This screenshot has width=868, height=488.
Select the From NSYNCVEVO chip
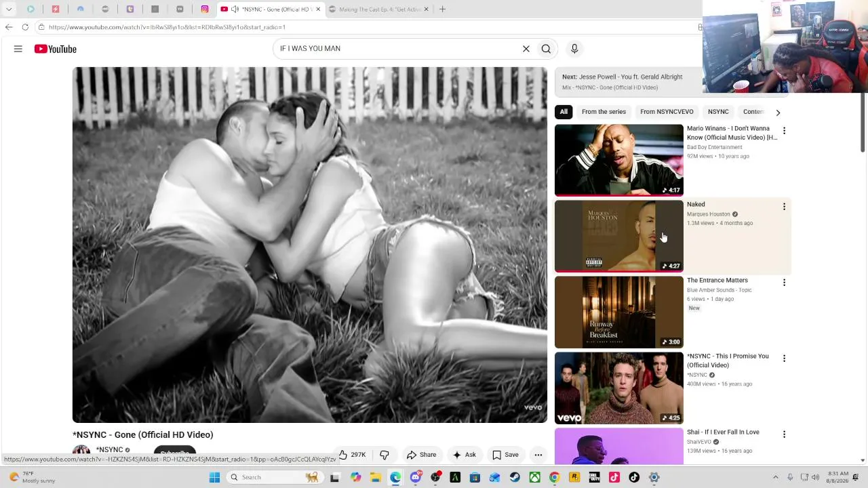667,112
